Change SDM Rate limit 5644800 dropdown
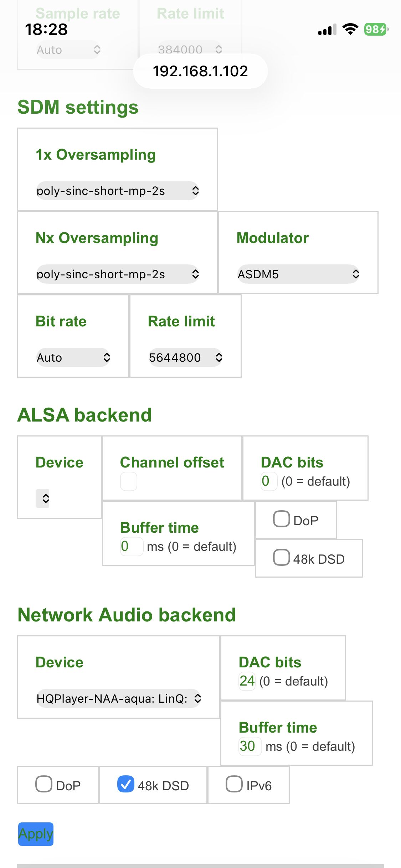401x868 pixels. (x=185, y=357)
